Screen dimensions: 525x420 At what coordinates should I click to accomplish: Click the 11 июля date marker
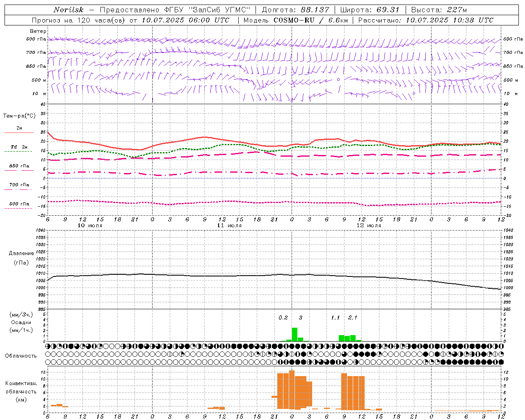click(x=229, y=226)
